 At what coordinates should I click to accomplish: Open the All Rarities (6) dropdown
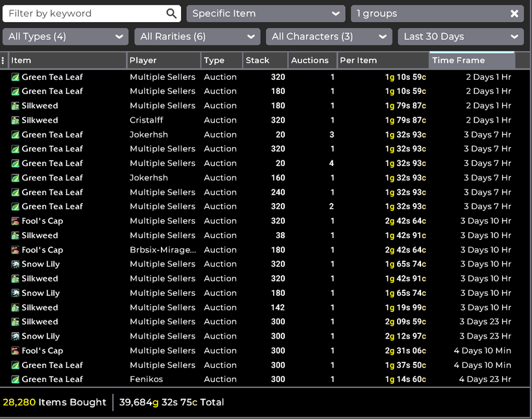click(197, 37)
